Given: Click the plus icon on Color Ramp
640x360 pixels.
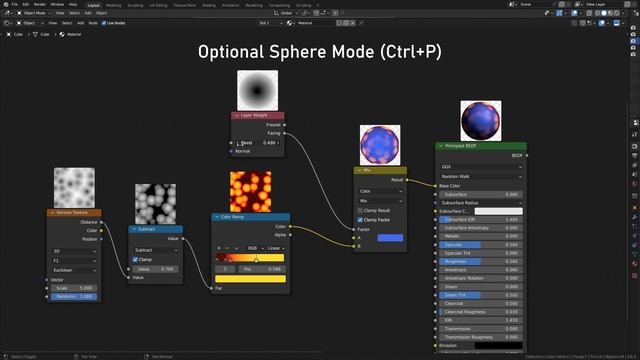Looking at the screenshot, I should [x=219, y=248].
